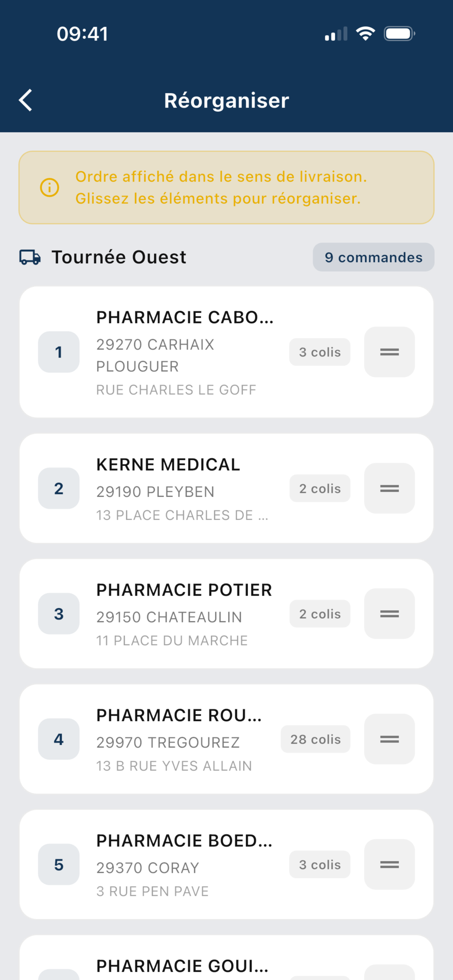Screen dimensions: 453x980
Task: Open the PHARMACIE POTIER card title
Action: pyautogui.click(x=184, y=590)
